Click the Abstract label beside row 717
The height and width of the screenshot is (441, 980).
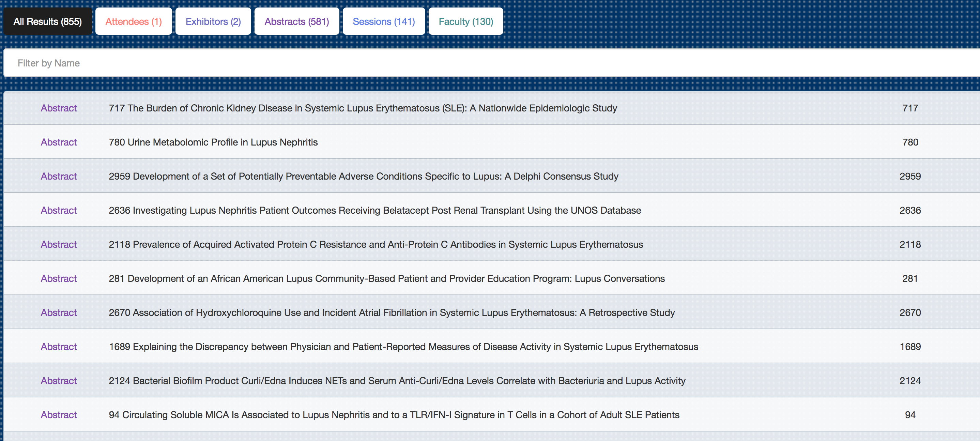coord(59,108)
